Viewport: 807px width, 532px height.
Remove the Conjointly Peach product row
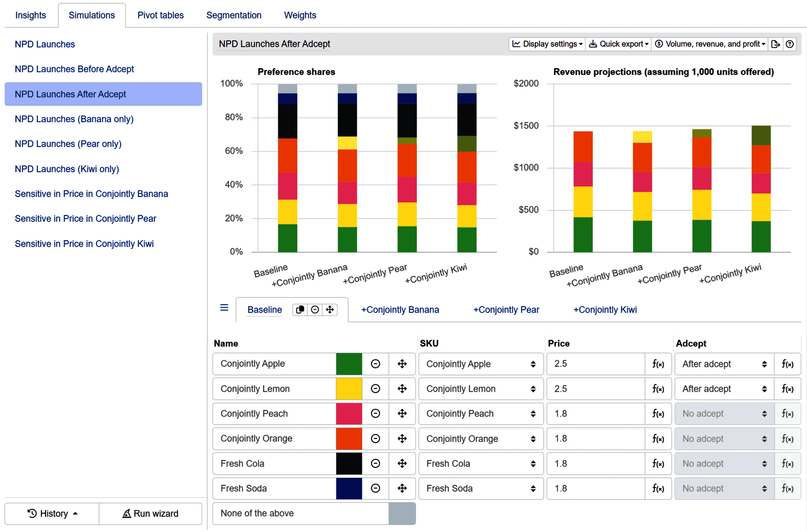[375, 414]
